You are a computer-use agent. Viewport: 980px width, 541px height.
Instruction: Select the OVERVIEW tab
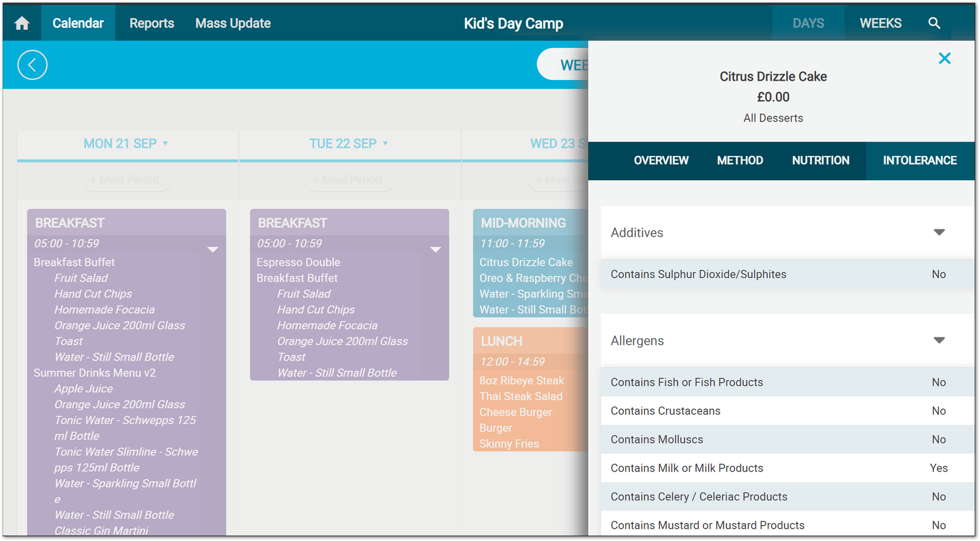click(661, 161)
